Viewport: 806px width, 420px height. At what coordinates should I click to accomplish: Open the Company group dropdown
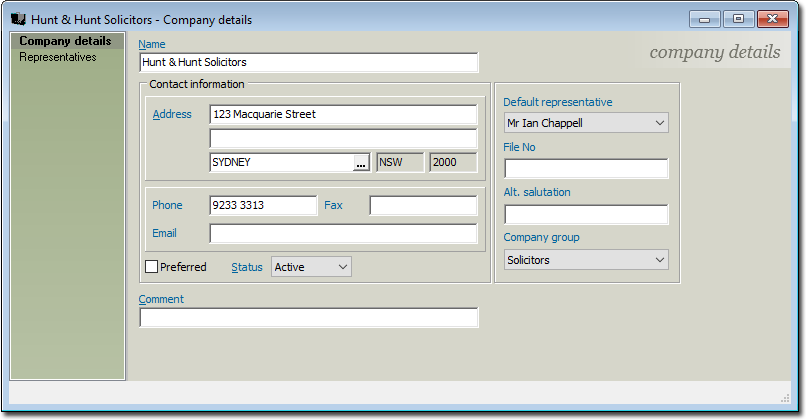click(586, 260)
